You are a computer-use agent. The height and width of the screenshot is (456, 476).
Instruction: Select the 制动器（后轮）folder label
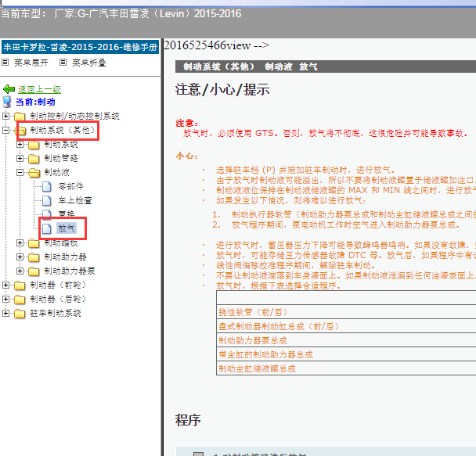(x=58, y=299)
